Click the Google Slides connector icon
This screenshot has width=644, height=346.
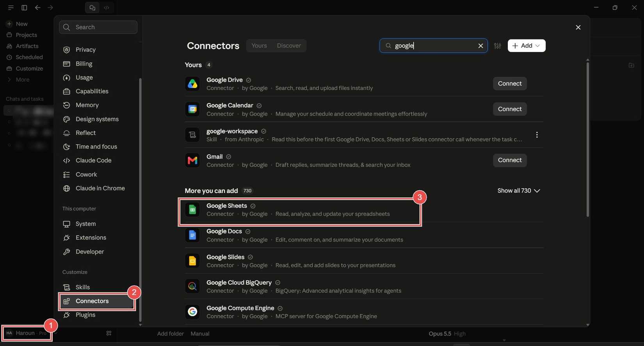pyautogui.click(x=192, y=261)
